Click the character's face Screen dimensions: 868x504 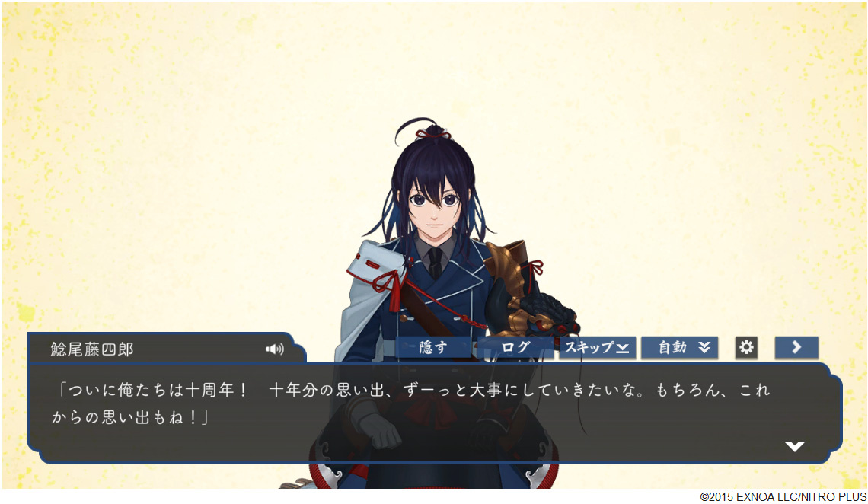coord(434,206)
